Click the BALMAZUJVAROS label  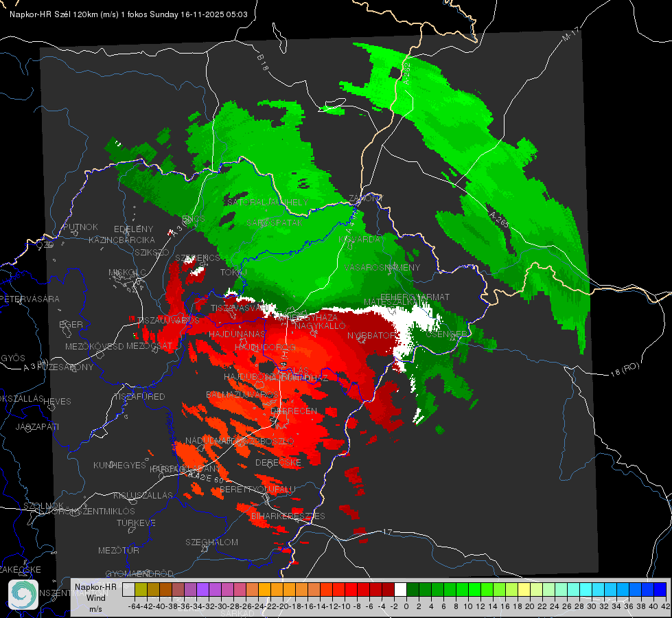(242, 395)
